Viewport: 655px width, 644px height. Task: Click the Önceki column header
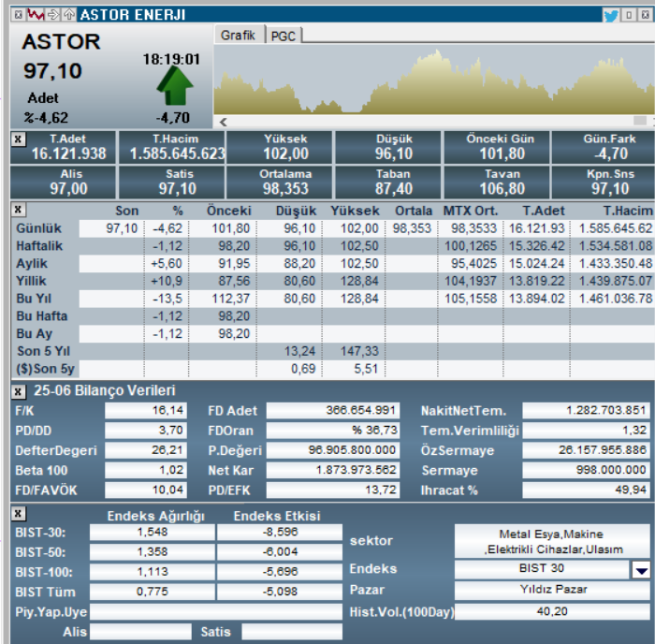coord(229,211)
